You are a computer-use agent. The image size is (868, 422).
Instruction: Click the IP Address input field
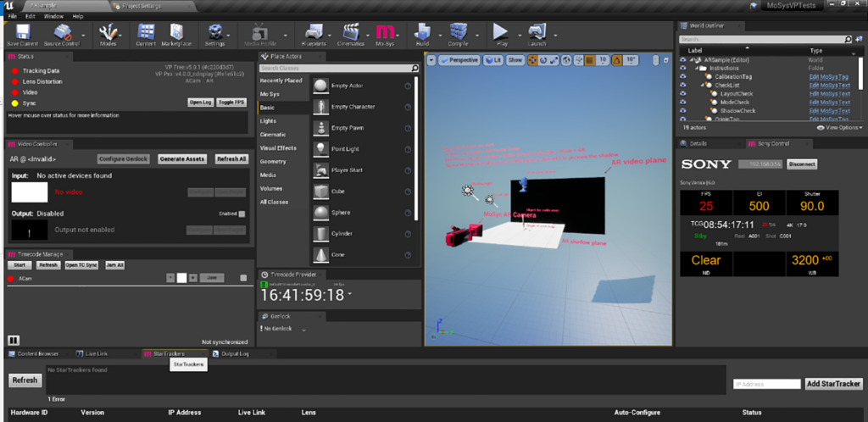tap(766, 384)
